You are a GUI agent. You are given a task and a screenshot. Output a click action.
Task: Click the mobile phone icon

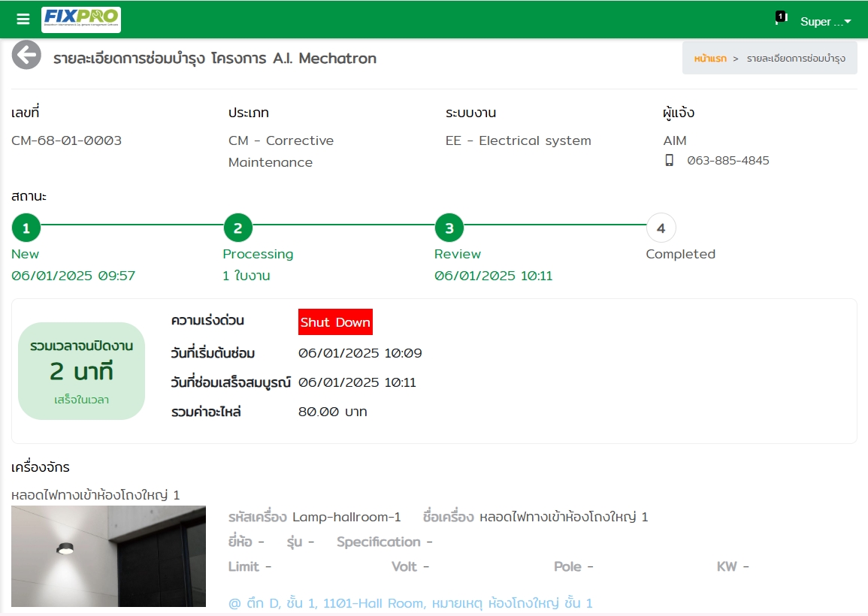pyautogui.click(x=669, y=160)
